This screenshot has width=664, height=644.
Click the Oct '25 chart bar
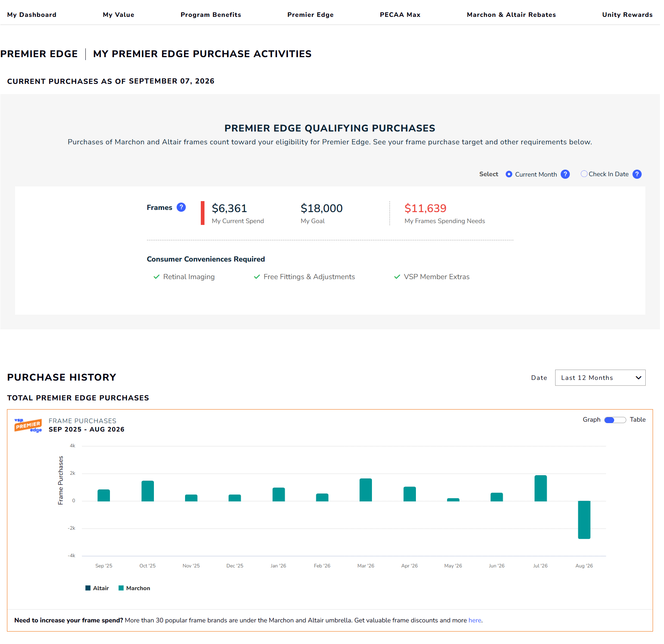(148, 491)
